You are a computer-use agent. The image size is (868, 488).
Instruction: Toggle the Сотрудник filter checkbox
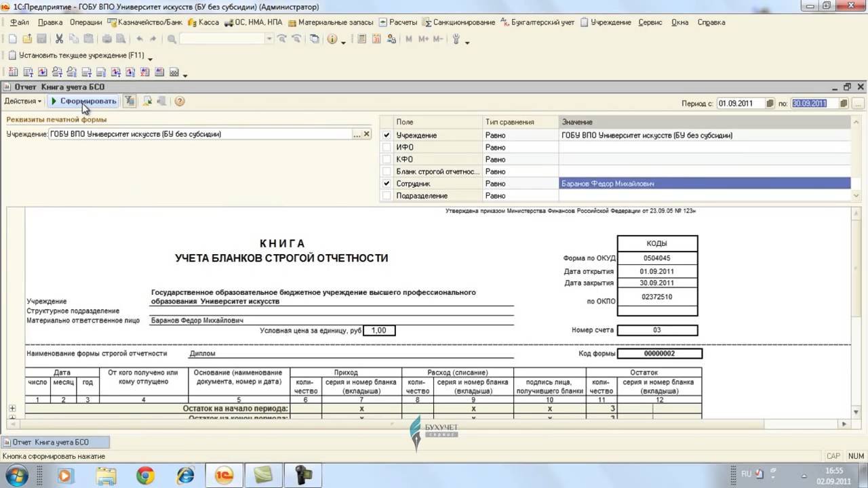coord(387,184)
